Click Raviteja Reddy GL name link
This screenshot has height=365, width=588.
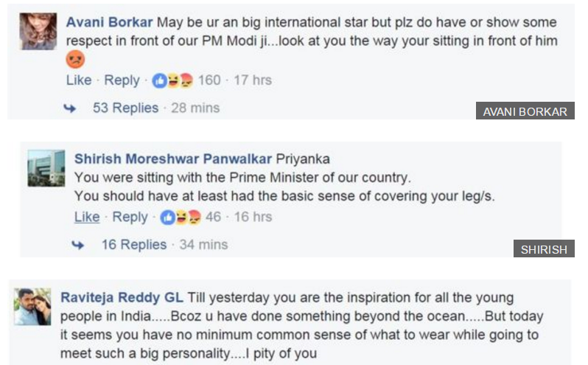[x=122, y=298]
